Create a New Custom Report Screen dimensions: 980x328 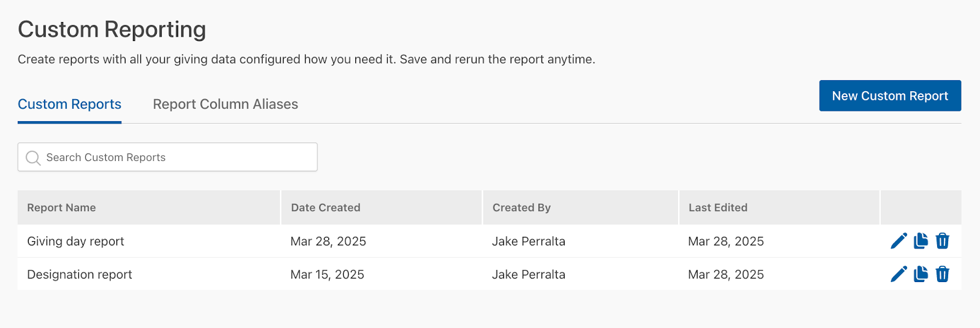click(890, 95)
